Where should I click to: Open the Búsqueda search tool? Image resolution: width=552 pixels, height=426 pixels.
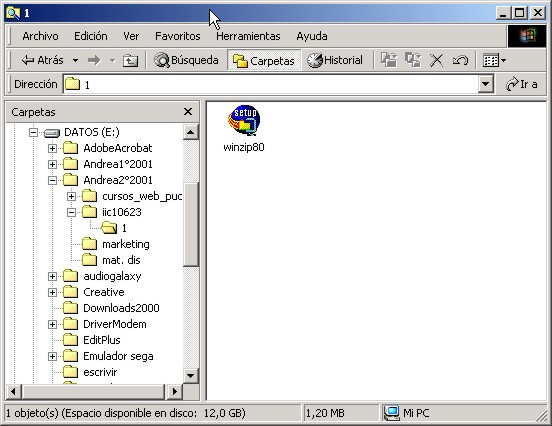point(186,60)
